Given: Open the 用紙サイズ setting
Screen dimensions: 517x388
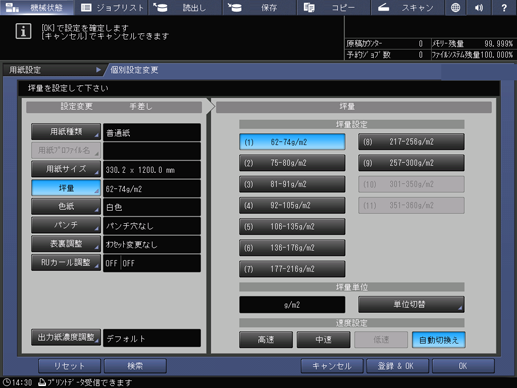Looking at the screenshot, I should click(x=66, y=169).
